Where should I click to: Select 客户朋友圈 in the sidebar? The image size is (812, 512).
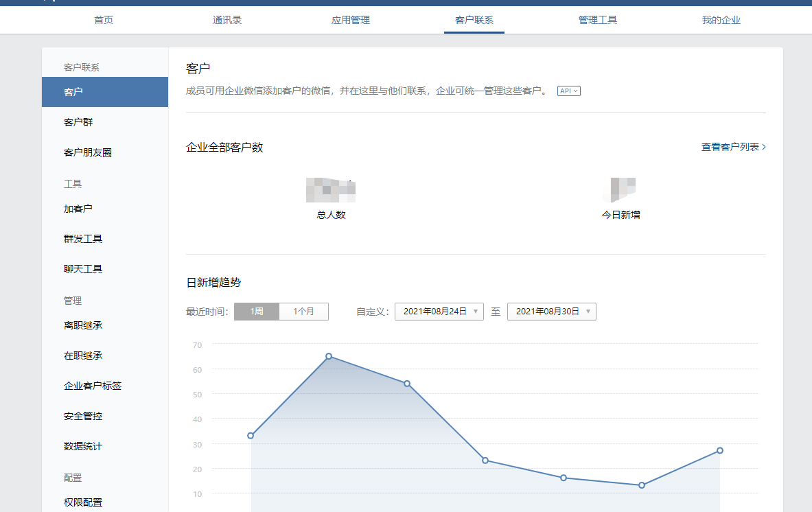88,152
